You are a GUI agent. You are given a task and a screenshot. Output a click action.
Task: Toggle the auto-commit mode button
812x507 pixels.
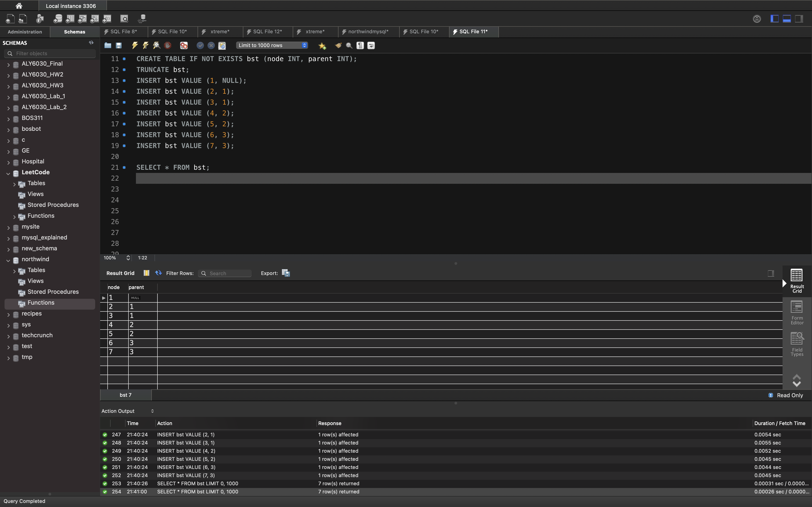222,45
